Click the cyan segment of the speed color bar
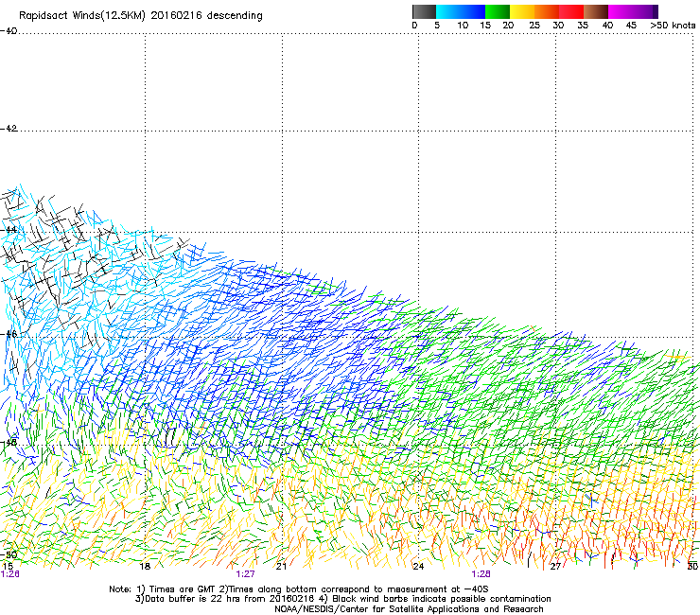This screenshot has height=615, width=700. [448, 11]
